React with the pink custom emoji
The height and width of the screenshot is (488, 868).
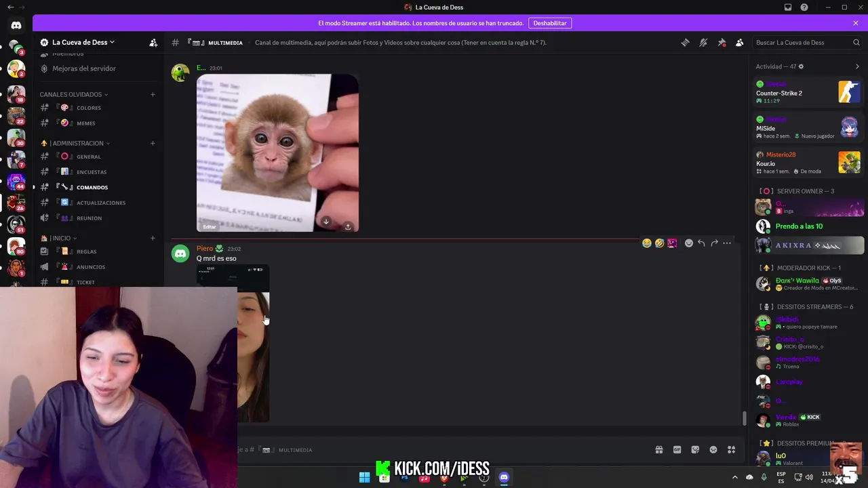(672, 243)
